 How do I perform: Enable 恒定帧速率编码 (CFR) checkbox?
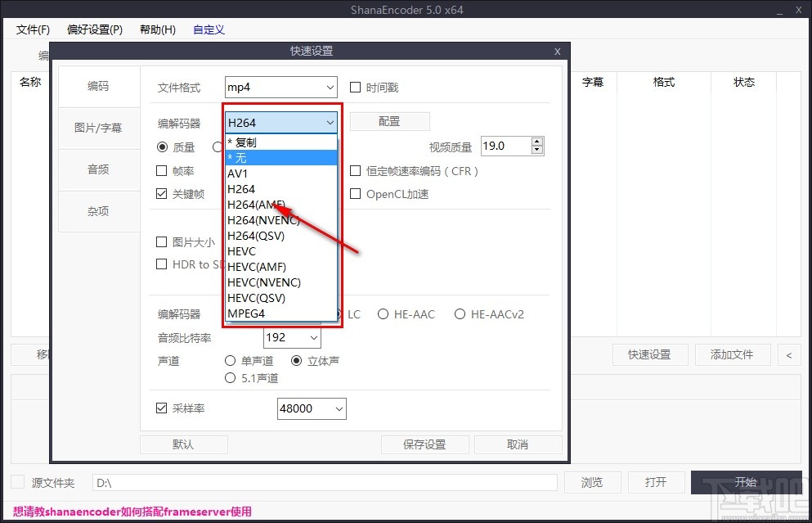click(x=355, y=170)
